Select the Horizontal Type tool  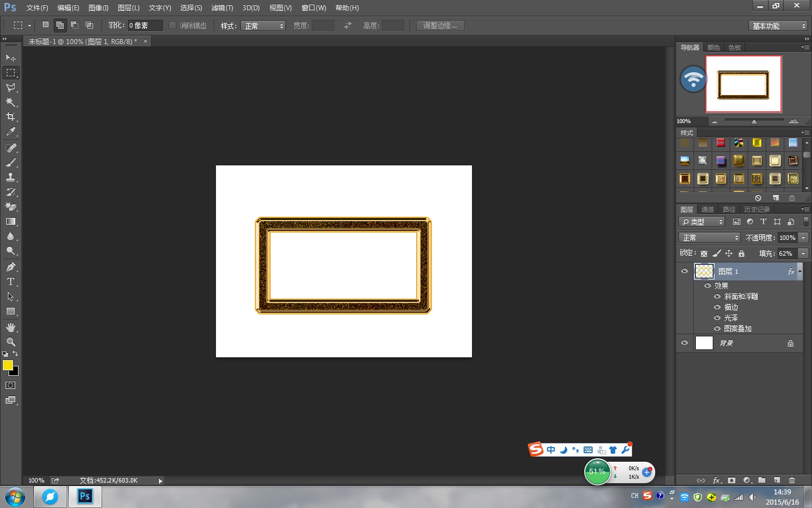coord(11,282)
